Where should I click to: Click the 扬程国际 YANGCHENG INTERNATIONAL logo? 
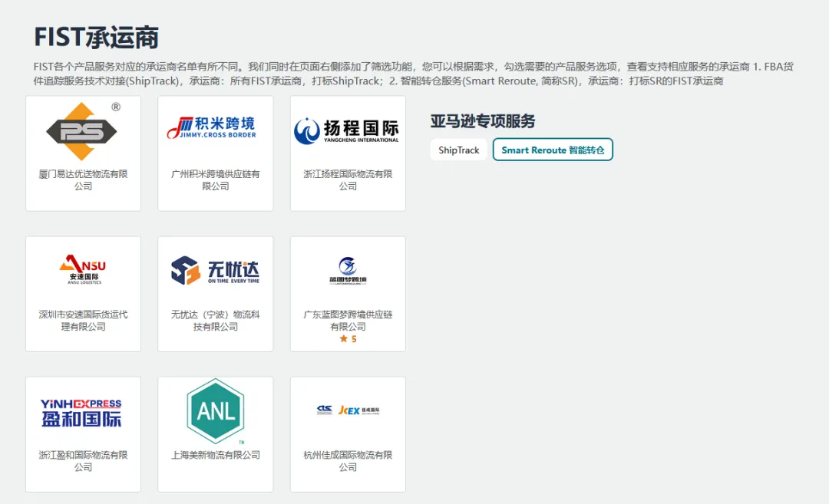[348, 129]
